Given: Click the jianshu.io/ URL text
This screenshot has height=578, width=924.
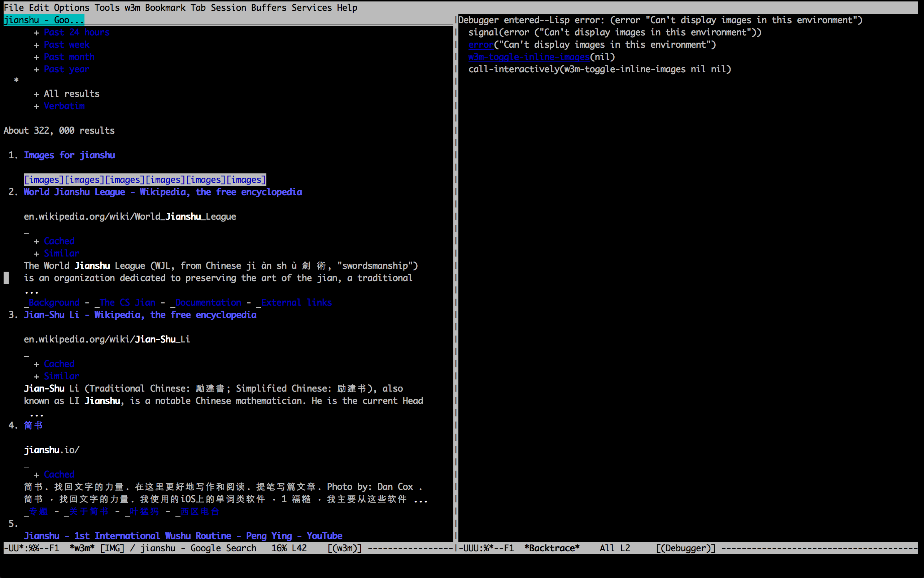Looking at the screenshot, I should 52,450.
